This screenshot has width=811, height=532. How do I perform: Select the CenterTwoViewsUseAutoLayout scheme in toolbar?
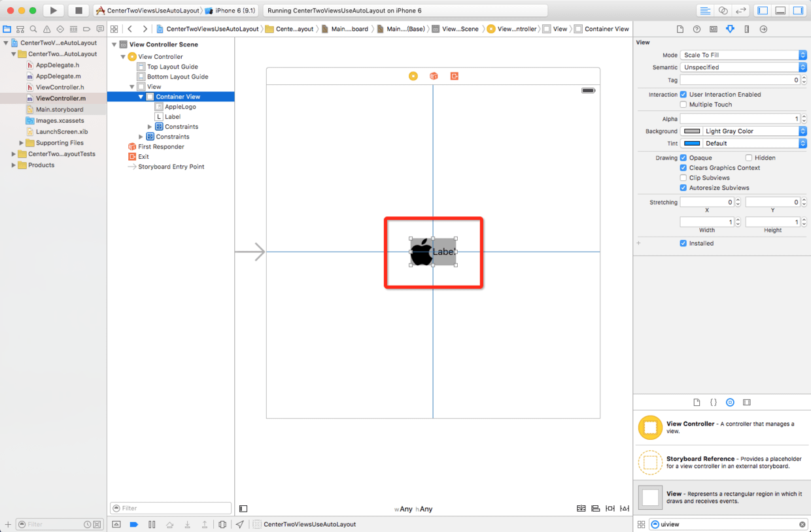148,10
